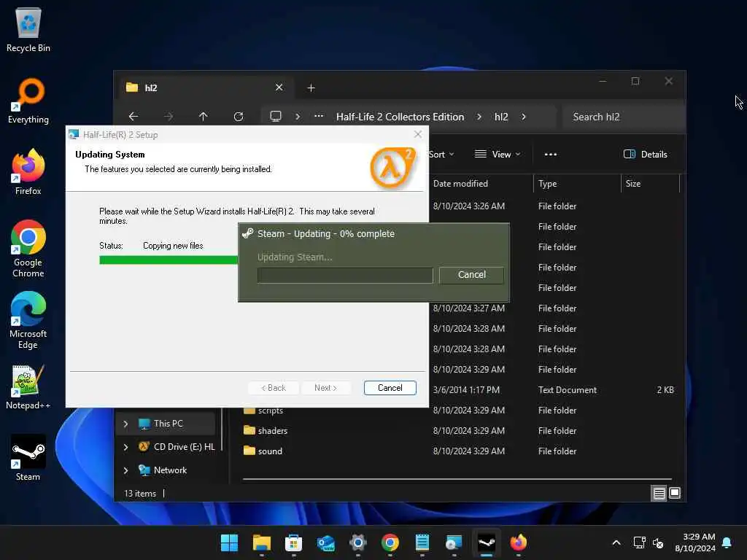Image resolution: width=747 pixels, height=560 pixels.
Task: Add a new File Explorer tab
Action: pos(311,87)
